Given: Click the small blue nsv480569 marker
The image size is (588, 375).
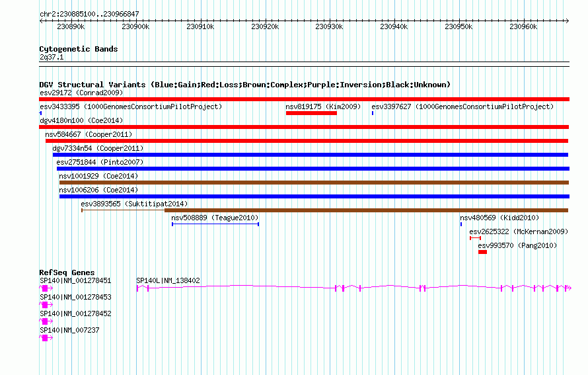Looking at the screenshot, I should tap(461, 224).
